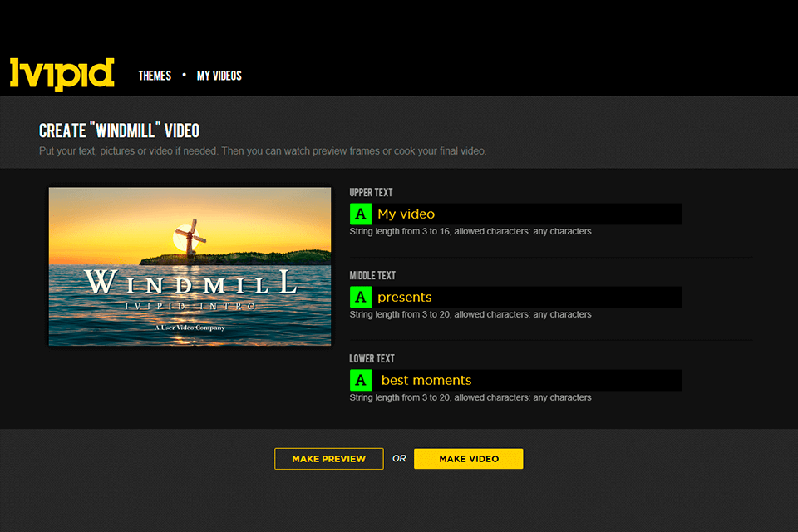Navigate home via the Ivipid wordmark

click(x=61, y=74)
